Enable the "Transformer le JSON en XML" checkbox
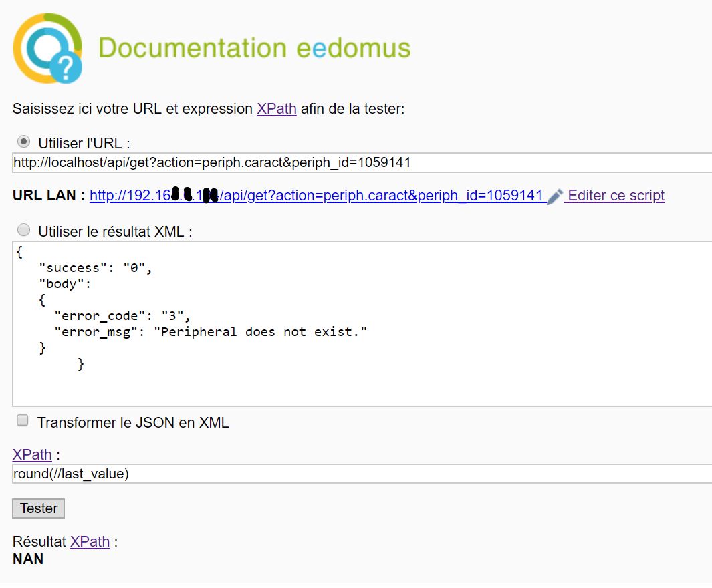712x588 pixels. pyautogui.click(x=23, y=421)
